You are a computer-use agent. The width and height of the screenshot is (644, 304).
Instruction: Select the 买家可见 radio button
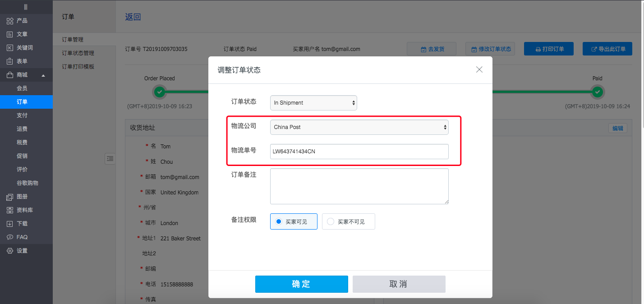point(279,221)
